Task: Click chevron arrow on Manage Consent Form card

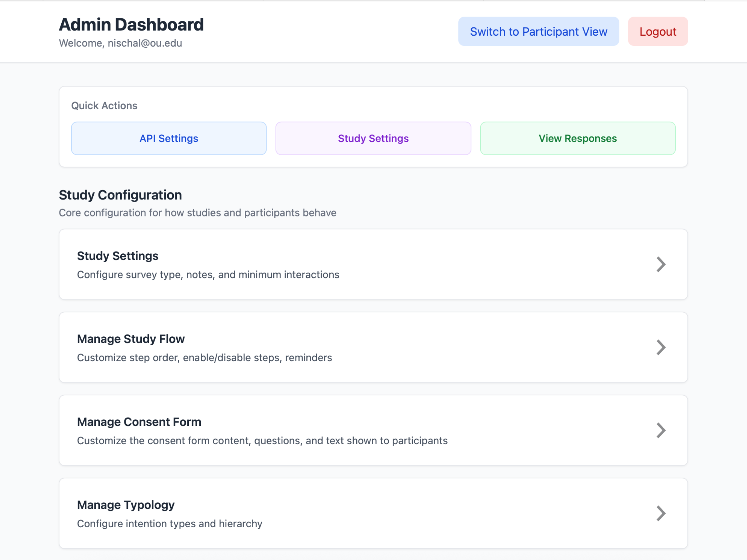Action: point(660,430)
